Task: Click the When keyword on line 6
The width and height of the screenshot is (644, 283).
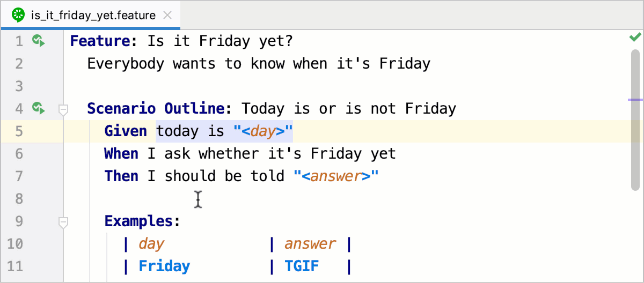Action: pyautogui.click(x=121, y=154)
